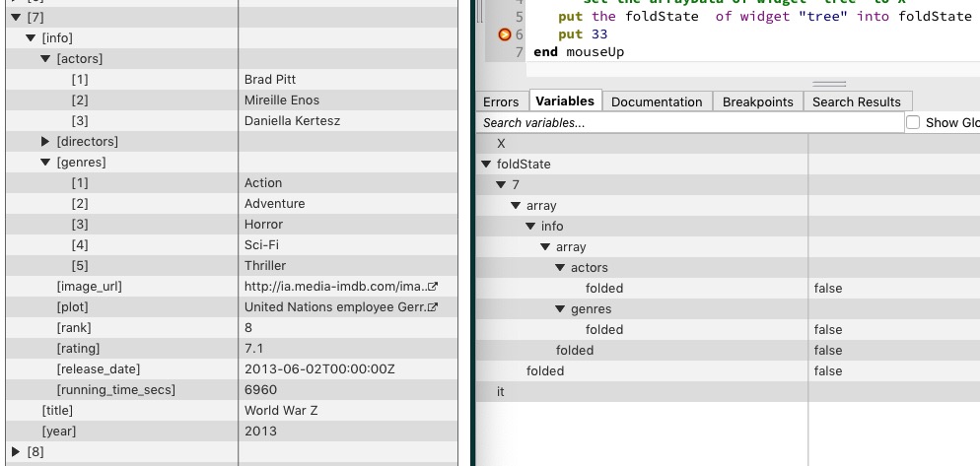This screenshot has width=980, height=466.
Task: Click the pane divider drag handle
Action: point(828,85)
